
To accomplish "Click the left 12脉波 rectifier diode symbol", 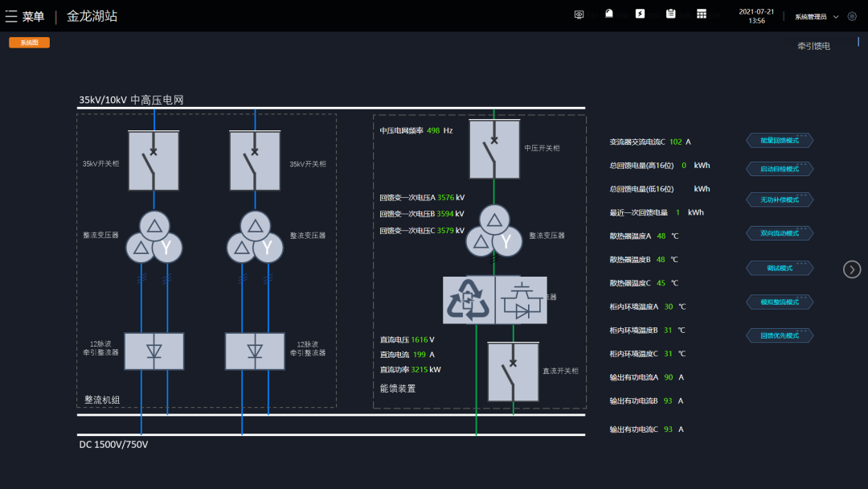I will coord(154,351).
